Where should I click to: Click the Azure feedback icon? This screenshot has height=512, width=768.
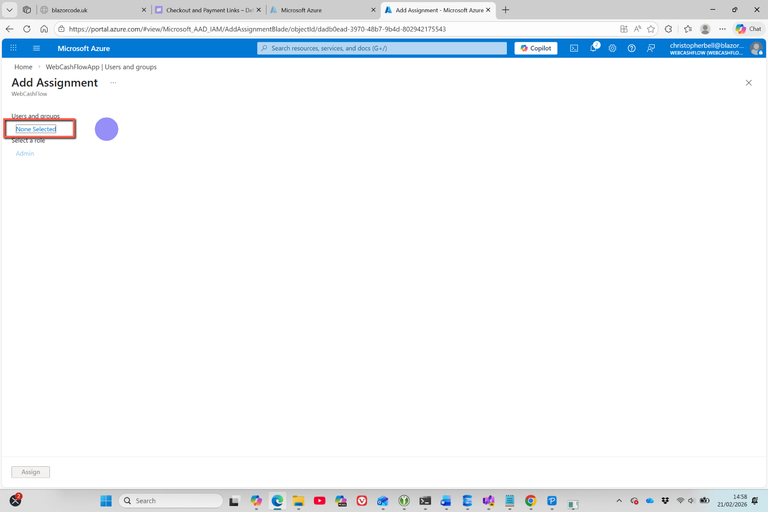pyautogui.click(x=651, y=48)
